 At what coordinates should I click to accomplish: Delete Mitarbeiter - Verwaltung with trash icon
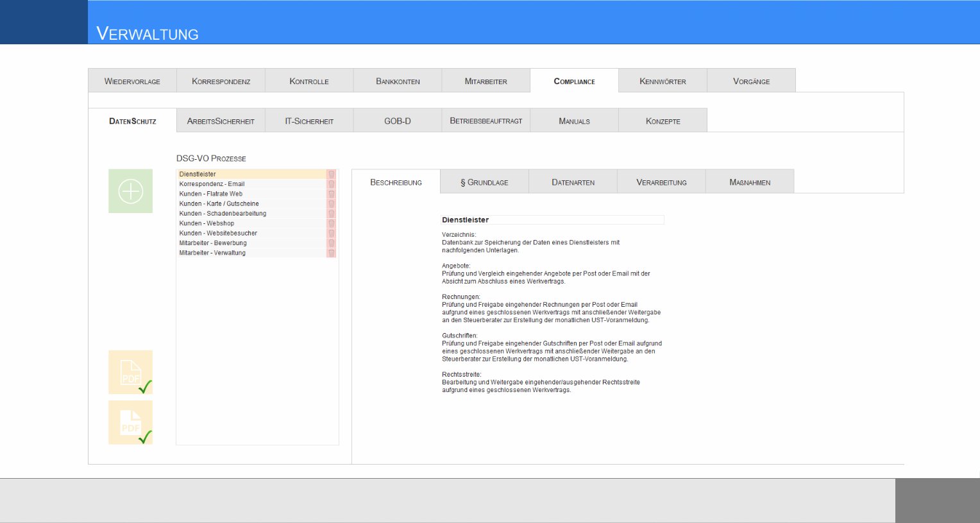click(332, 253)
